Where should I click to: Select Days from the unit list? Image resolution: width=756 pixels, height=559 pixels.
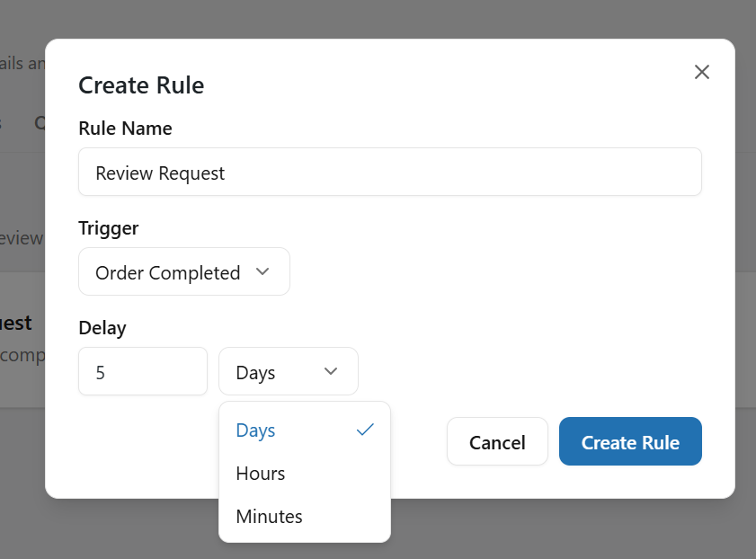coord(256,430)
